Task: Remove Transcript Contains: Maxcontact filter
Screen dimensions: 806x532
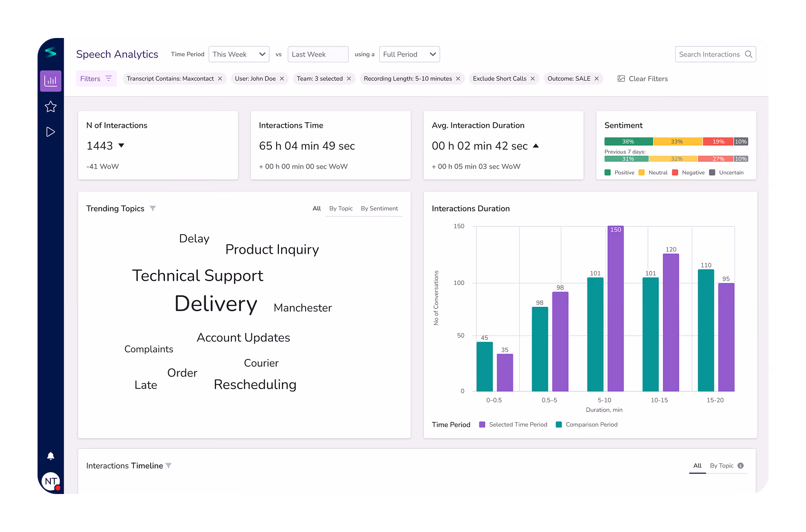Action: pyautogui.click(x=220, y=79)
